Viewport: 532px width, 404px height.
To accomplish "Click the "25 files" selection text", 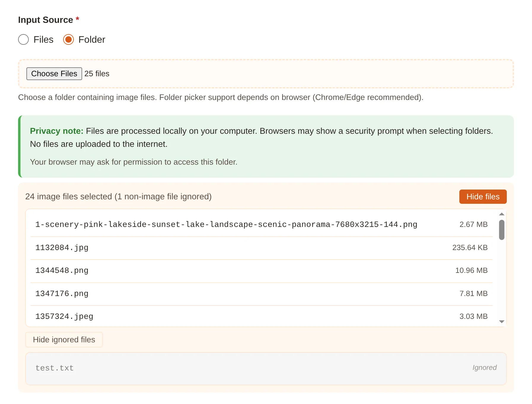I will [97, 74].
